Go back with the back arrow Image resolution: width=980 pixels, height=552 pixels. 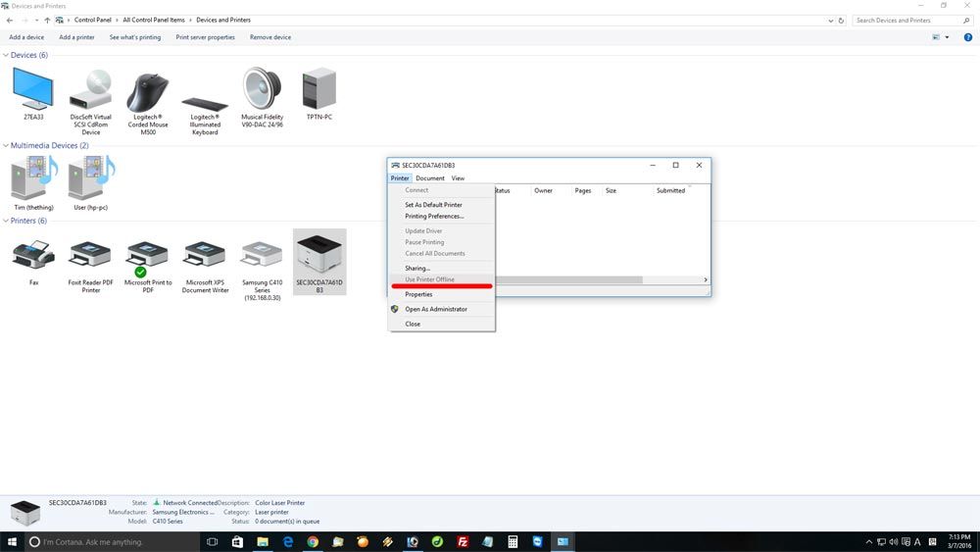(x=10, y=20)
